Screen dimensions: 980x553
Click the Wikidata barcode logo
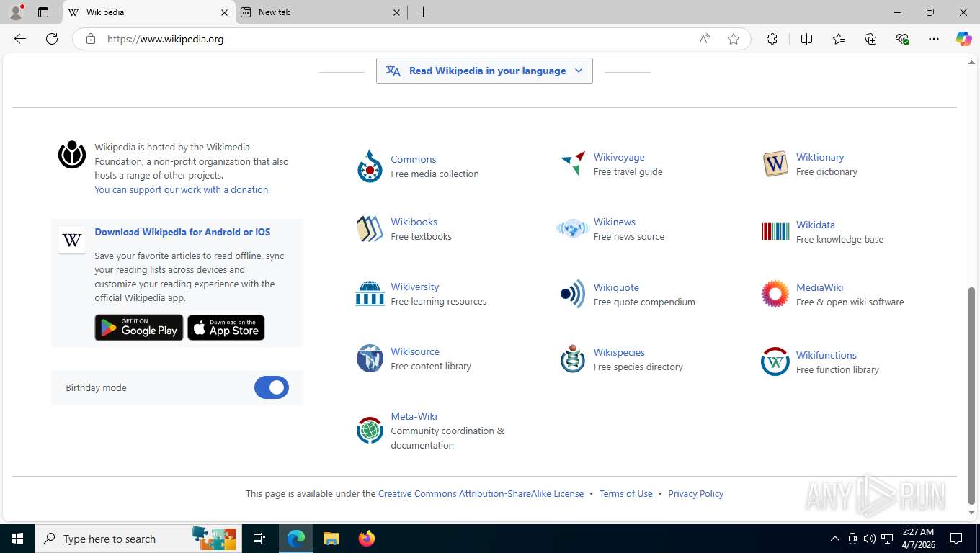[775, 231]
